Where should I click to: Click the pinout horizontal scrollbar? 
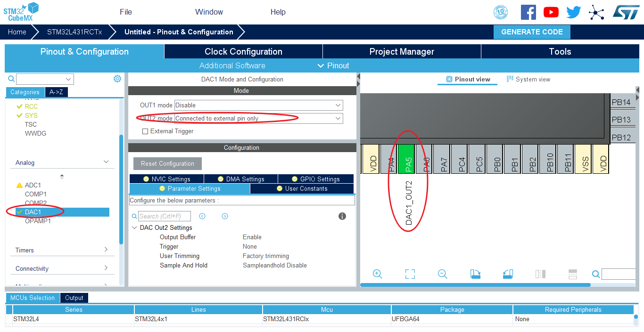click(475, 285)
